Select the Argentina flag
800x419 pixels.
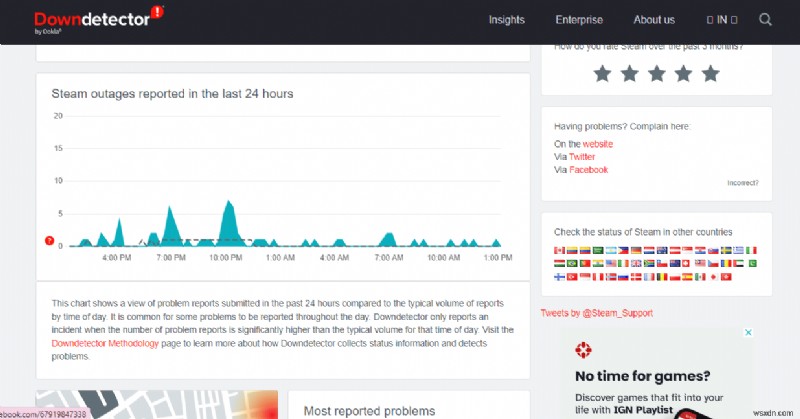(611, 250)
